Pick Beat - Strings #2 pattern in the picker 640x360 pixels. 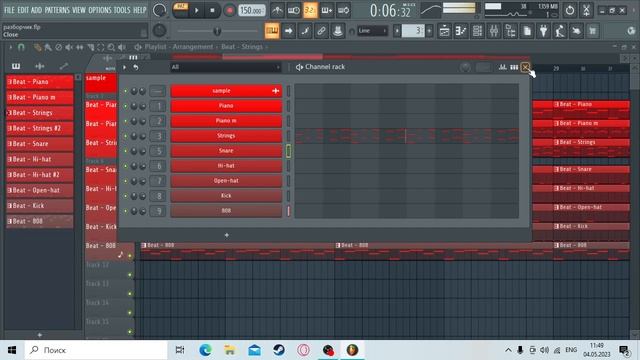tap(40, 128)
